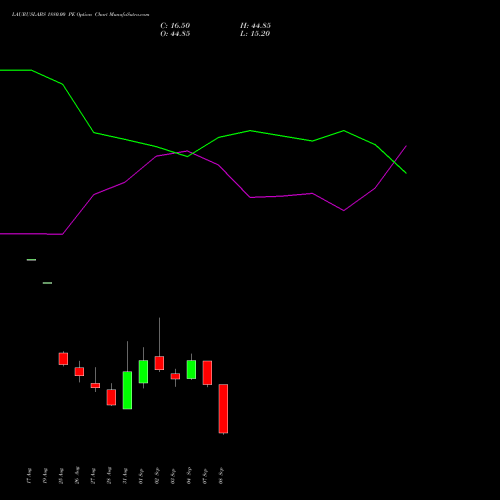Click the small red candle above 03 Sep
This screenshot has height=500, width=500.
coord(175,376)
